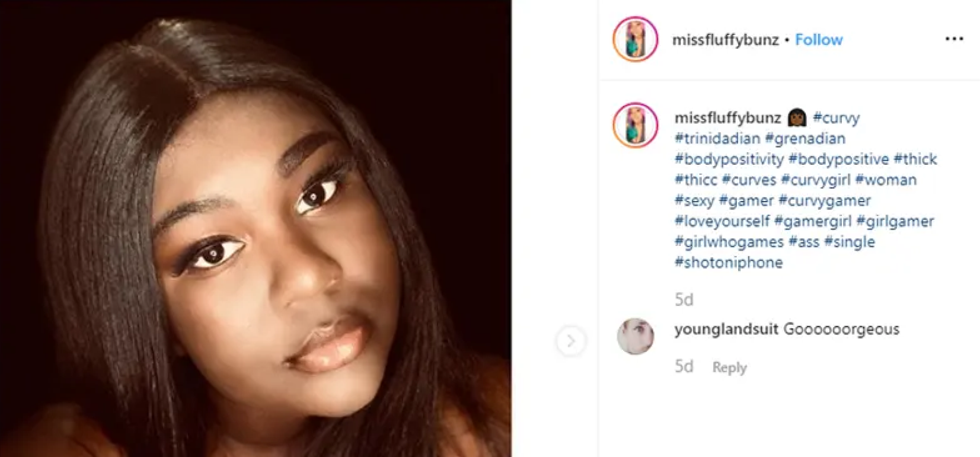Open the three-dot more options menu
Image resolution: width=980 pixels, height=457 pixels.
[953, 39]
